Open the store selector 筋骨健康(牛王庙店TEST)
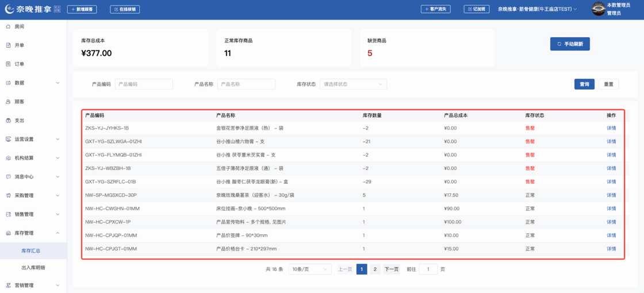The height and width of the screenshot is (293, 644). tap(537, 9)
